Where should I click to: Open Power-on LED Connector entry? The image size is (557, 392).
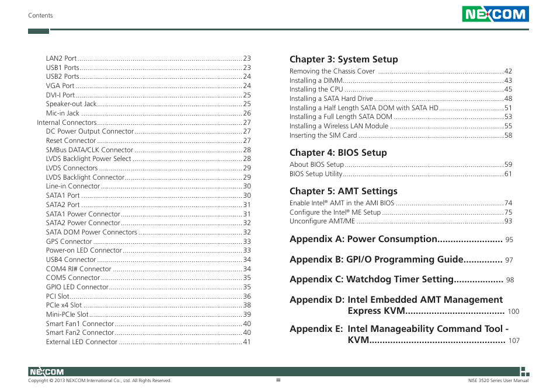click(148, 250)
